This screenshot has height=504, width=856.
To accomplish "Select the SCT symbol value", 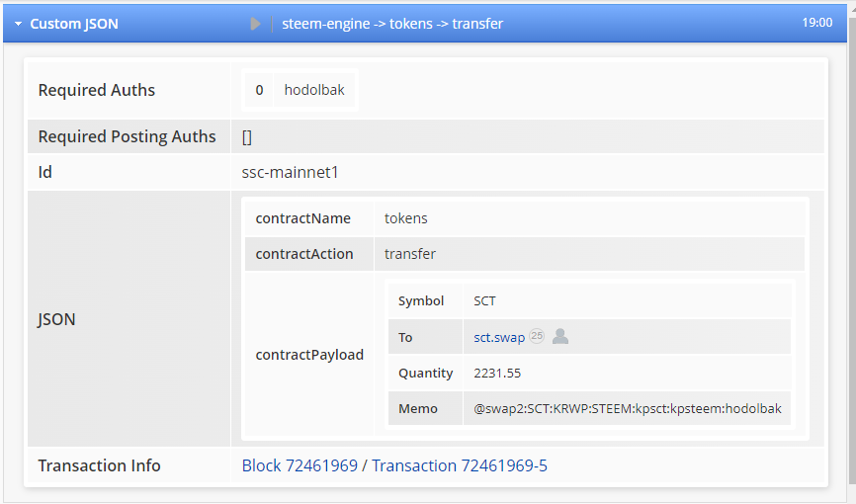I will coord(484,300).
